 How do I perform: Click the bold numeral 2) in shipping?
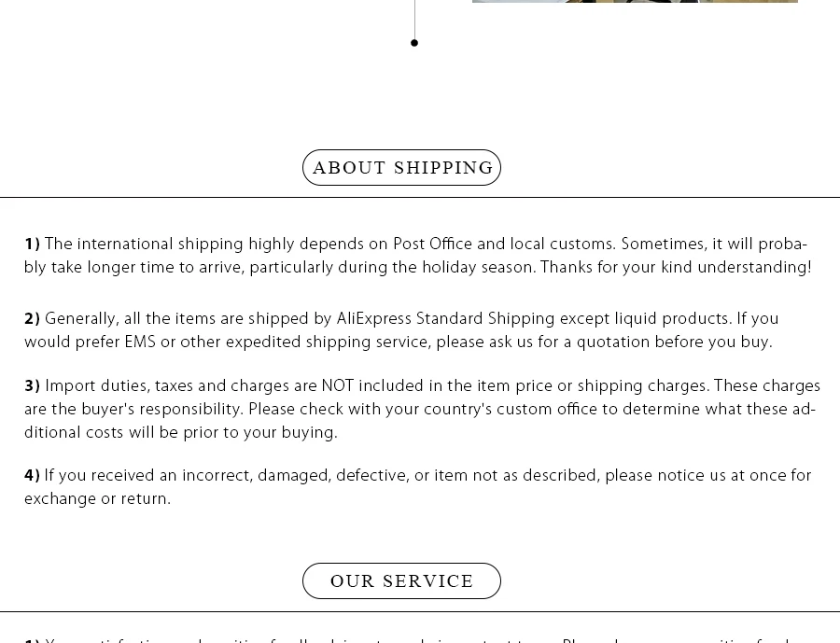32,319
